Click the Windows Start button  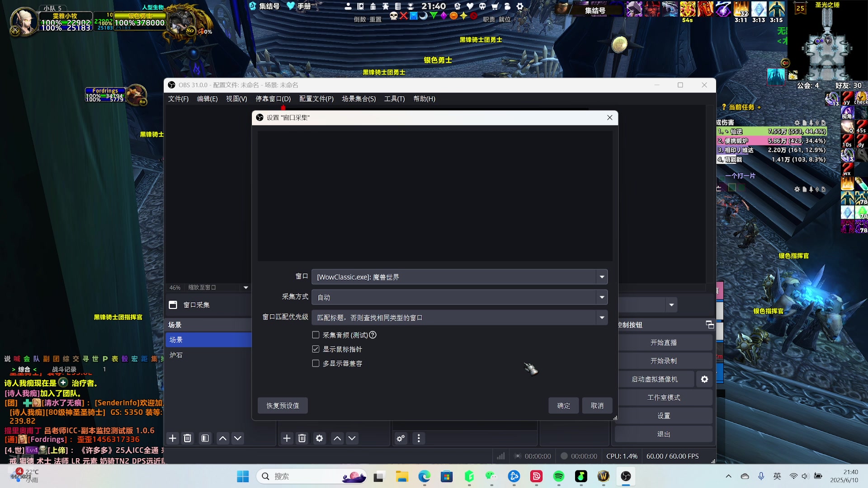coord(243,476)
